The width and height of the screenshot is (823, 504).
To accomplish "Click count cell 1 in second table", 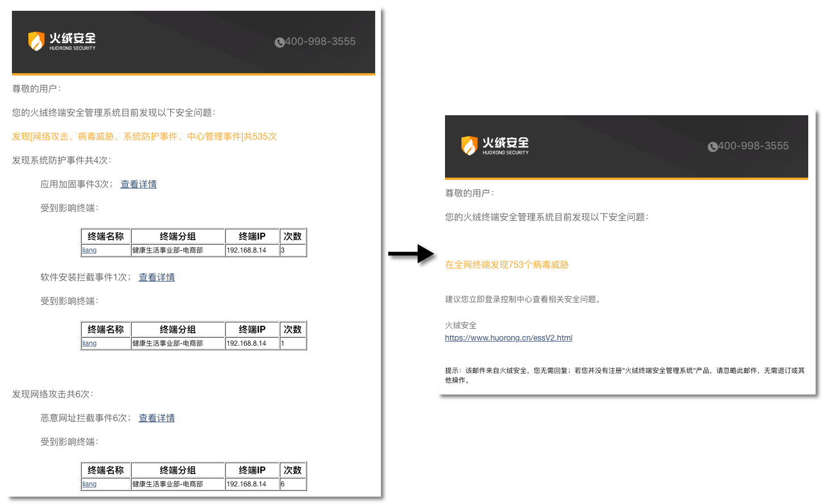I will (x=293, y=343).
